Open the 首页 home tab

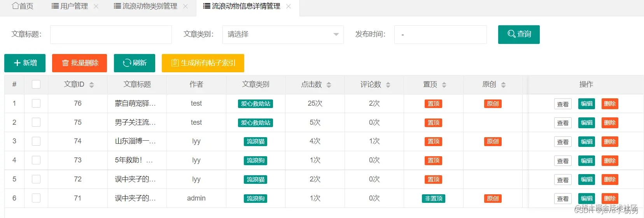pos(23,6)
